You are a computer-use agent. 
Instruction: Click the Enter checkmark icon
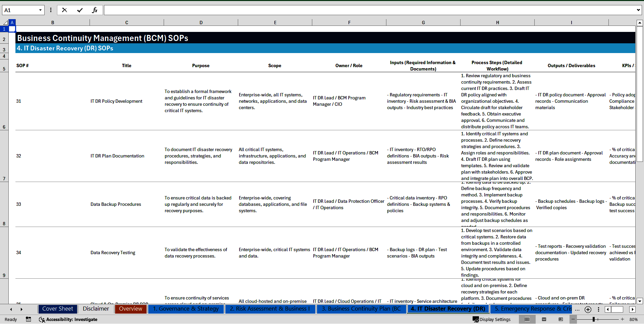(79, 10)
